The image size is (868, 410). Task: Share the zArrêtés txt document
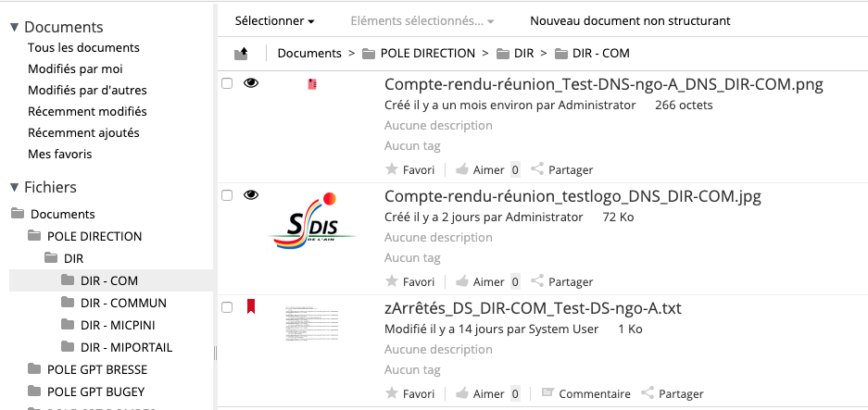point(672,393)
